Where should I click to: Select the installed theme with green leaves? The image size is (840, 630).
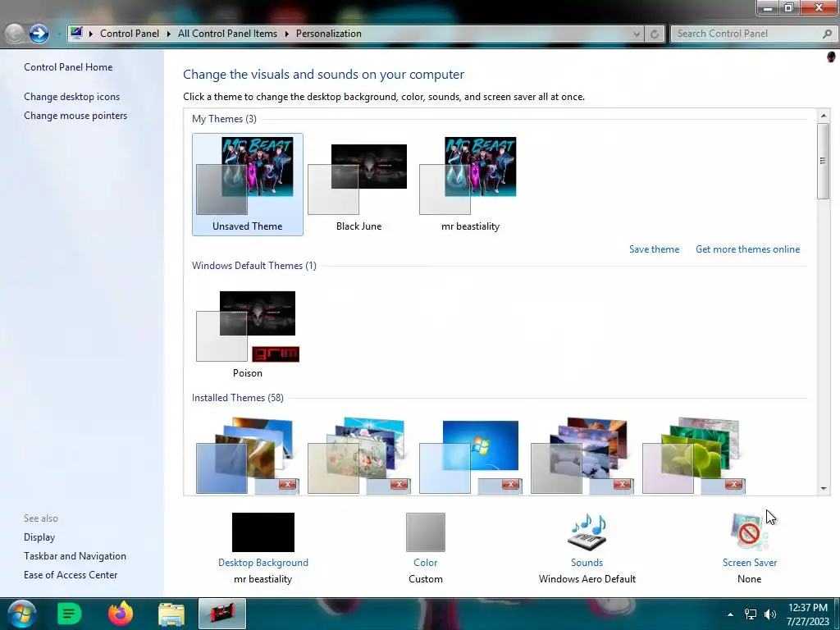pyautogui.click(x=693, y=455)
